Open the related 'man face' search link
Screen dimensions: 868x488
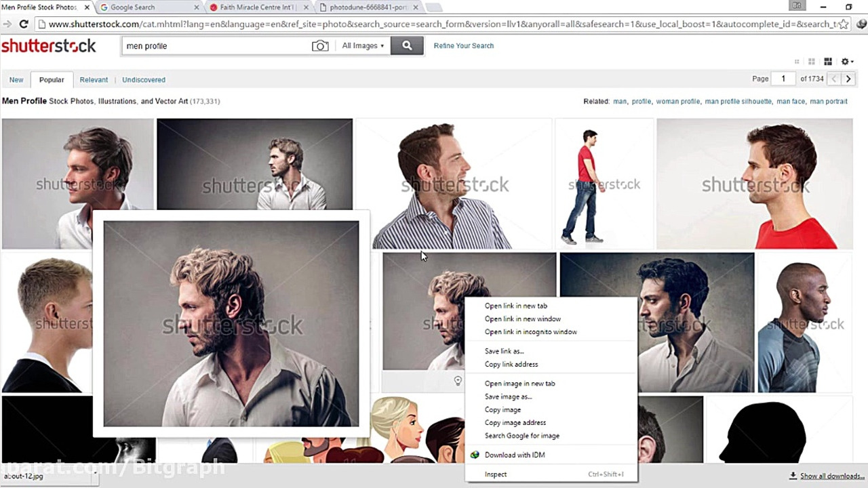791,102
